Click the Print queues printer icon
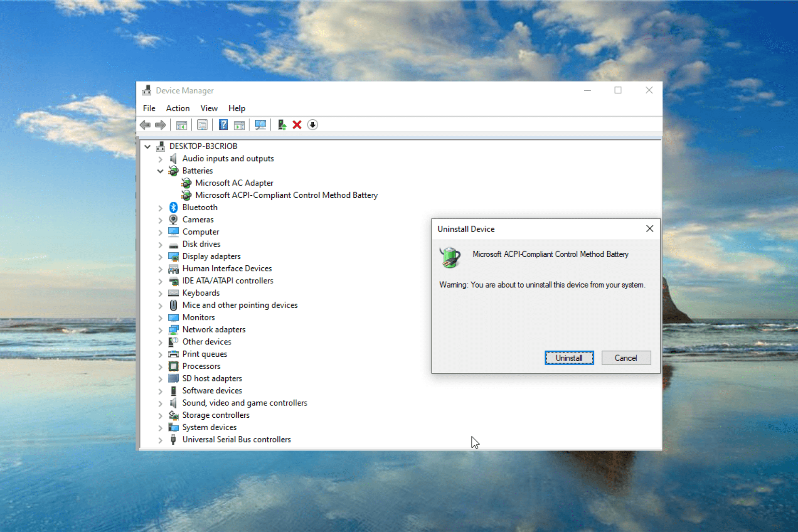The image size is (798, 532). (173, 354)
